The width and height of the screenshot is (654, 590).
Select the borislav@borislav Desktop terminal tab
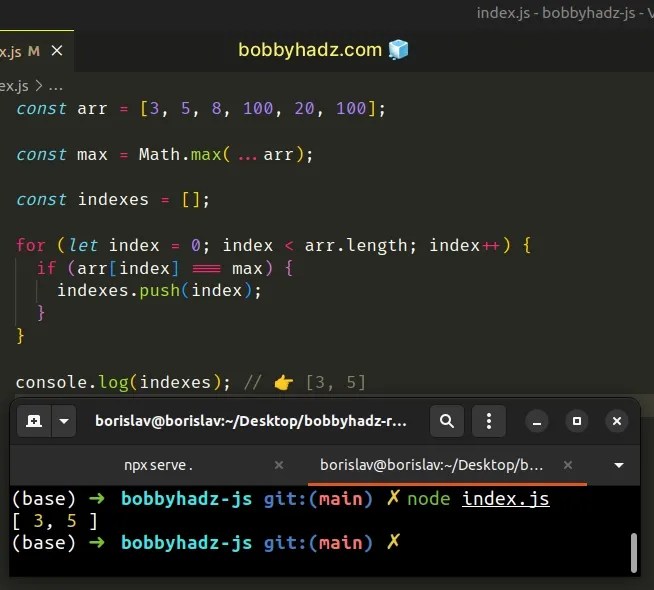pyautogui.click(x=432, y=465)
